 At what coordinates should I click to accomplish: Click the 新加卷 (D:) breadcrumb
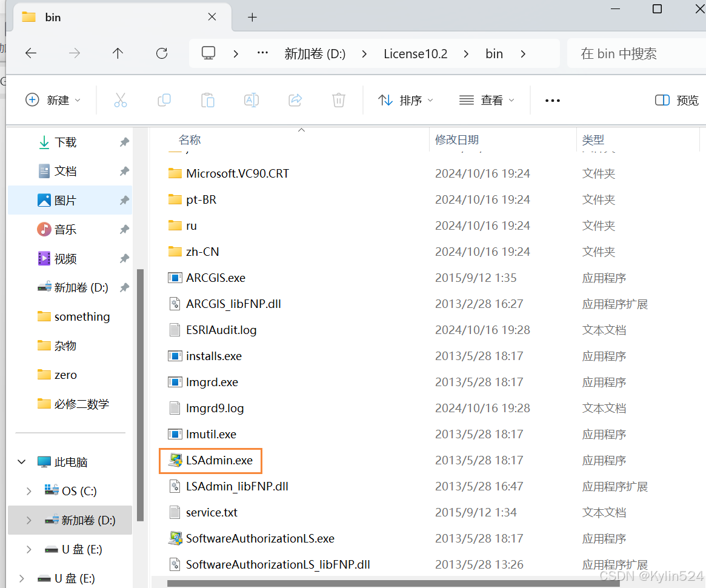(315, 54)
